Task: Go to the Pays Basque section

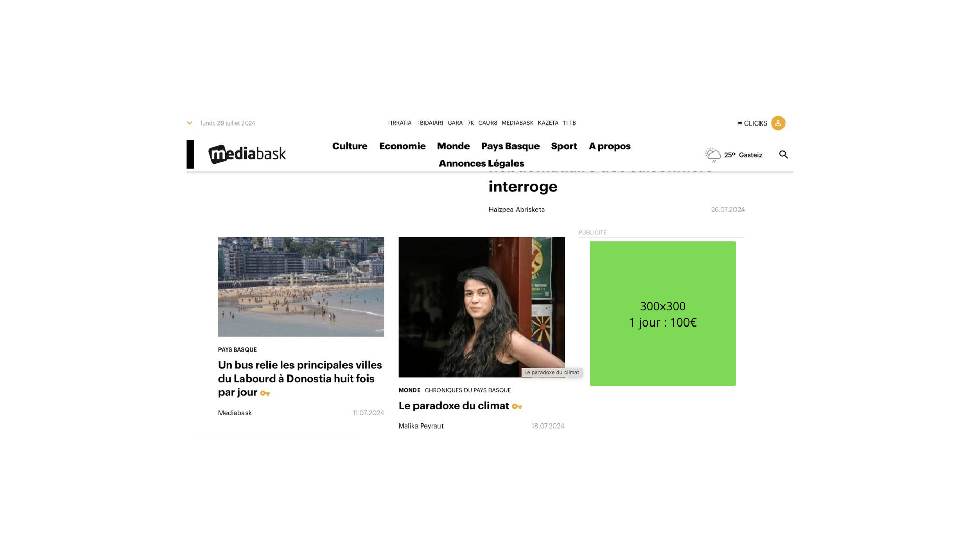Action: point(510,146)
